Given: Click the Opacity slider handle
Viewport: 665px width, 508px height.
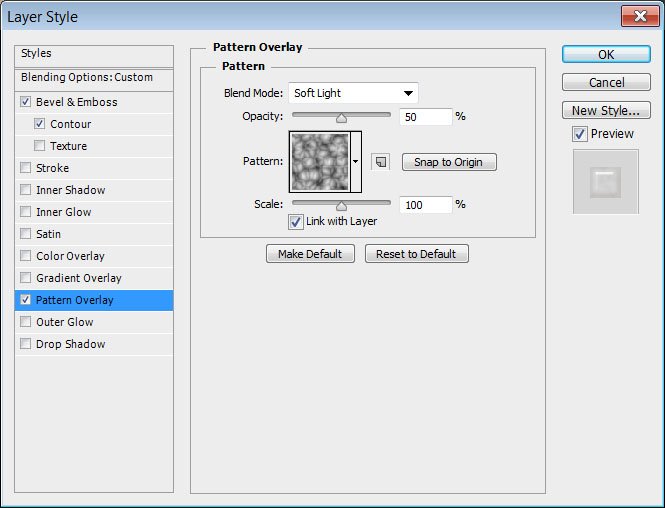Looking at the screenshot, I should pos(341,117).
